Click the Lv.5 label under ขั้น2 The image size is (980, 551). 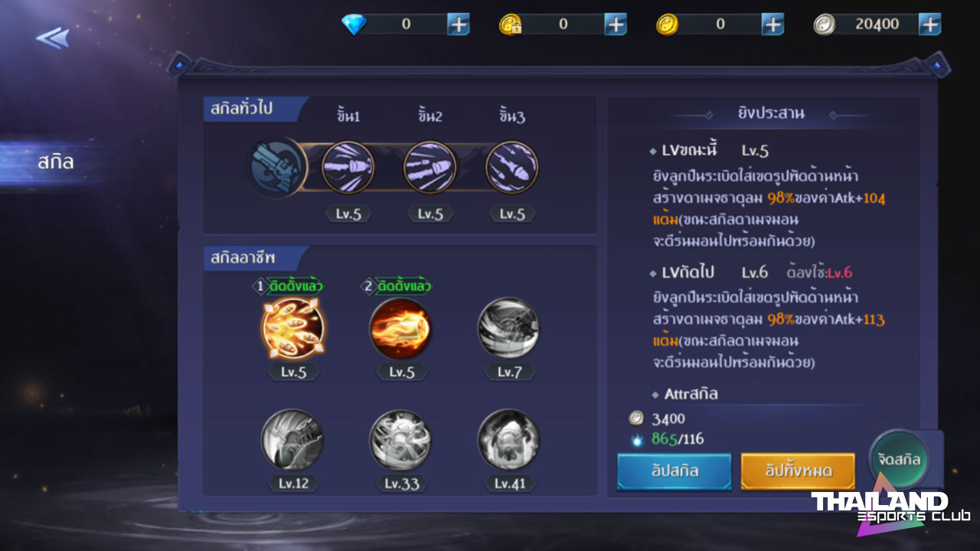click(x=430, y=214)
